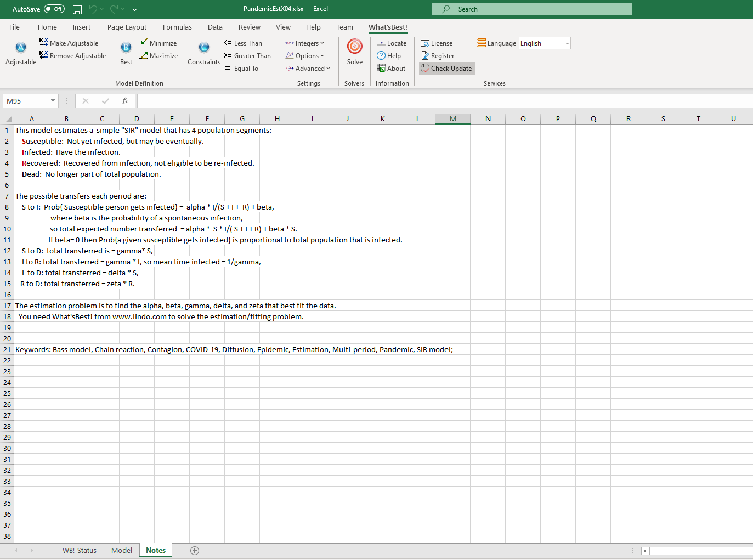Click the Solve target icon
The height and width of the screenshot is (560, 753).
354,47
